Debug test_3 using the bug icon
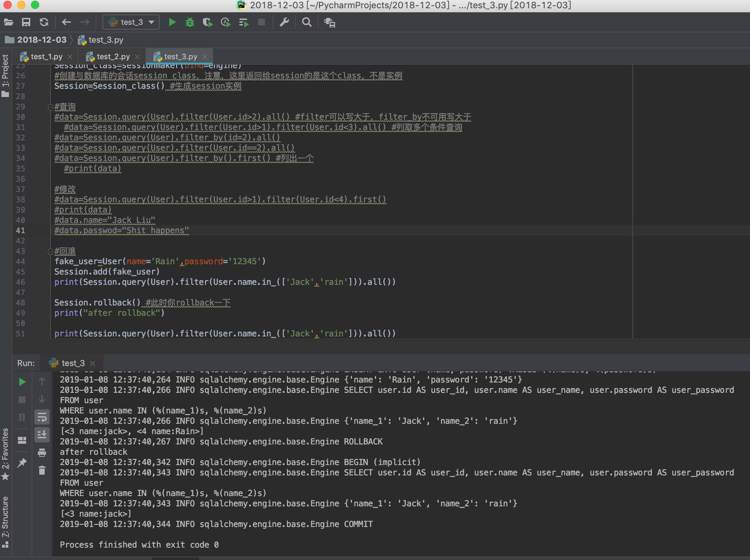 click(190, 22)
